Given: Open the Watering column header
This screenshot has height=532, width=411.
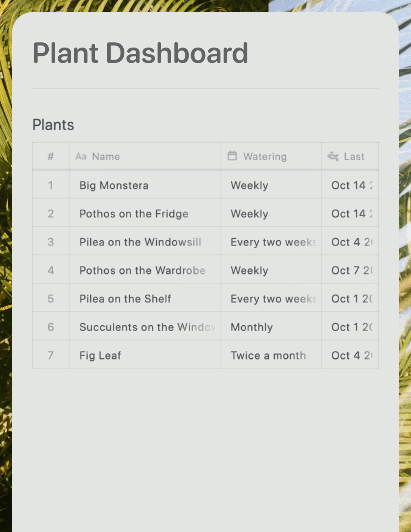Looking at the screenshot, I should coord(265,156).
